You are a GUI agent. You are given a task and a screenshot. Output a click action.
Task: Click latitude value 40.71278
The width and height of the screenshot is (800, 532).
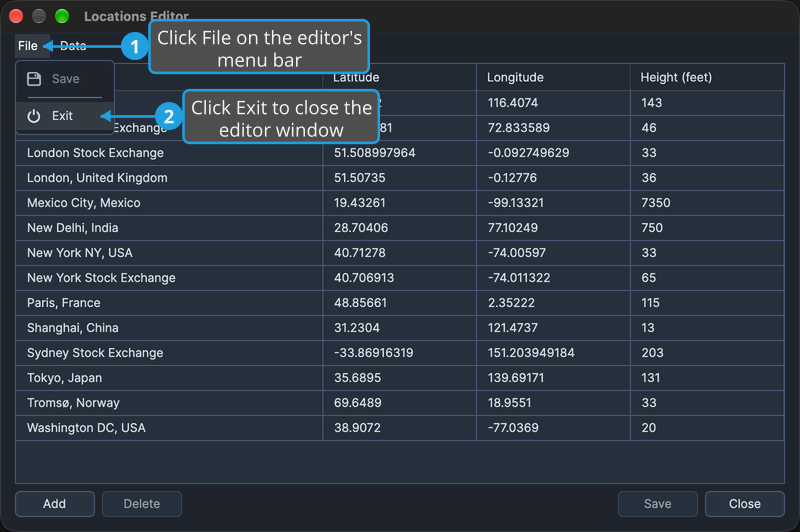[360, 253]
